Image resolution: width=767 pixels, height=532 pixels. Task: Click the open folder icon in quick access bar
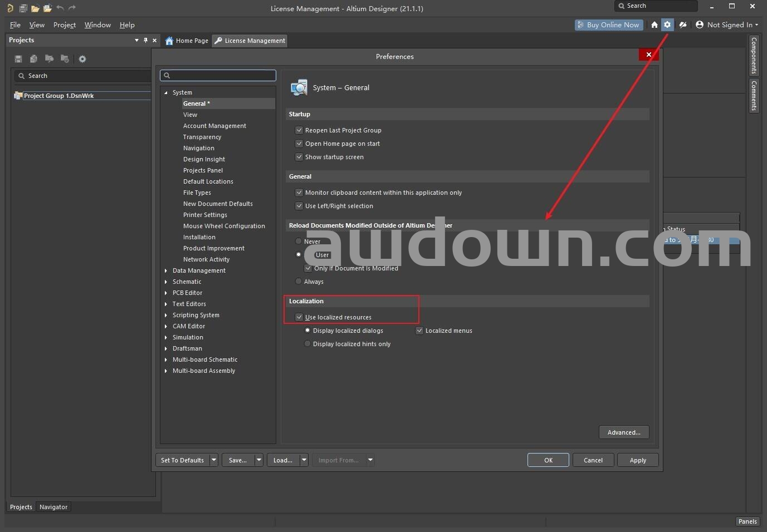[35, 8]
